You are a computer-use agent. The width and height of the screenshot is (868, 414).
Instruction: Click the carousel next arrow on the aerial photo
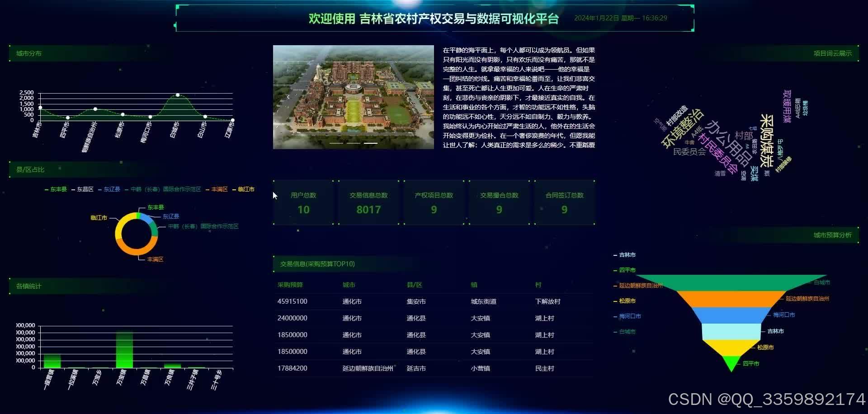point(419,97)
